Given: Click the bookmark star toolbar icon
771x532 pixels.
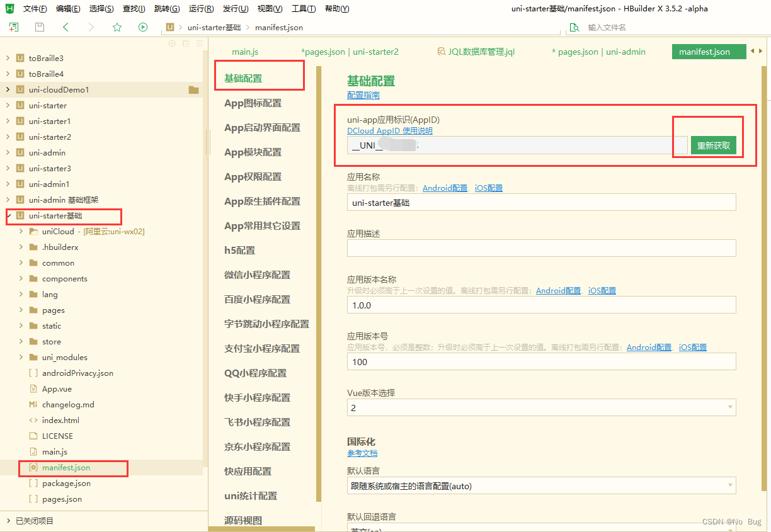Looking at the screenshot, I should (x=117, y=27).
